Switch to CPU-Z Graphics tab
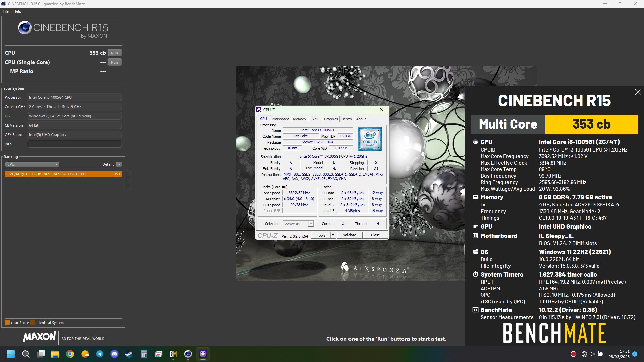The height and width of the screenshot is (362, 644). click(331, 119)
